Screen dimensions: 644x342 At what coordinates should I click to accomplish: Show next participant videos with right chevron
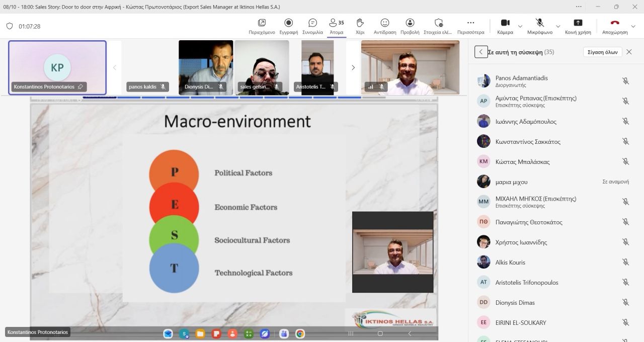[x=353, y=67]
